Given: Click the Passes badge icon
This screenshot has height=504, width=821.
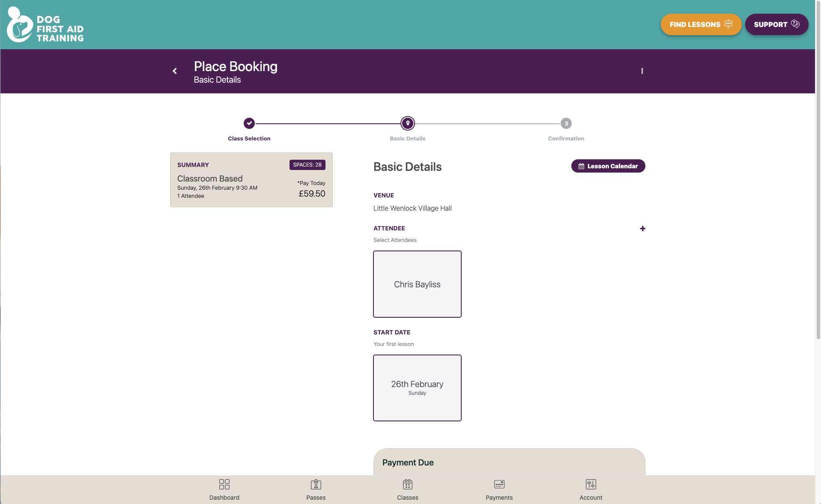Looking at the screenshot, I should click(316, 484).
